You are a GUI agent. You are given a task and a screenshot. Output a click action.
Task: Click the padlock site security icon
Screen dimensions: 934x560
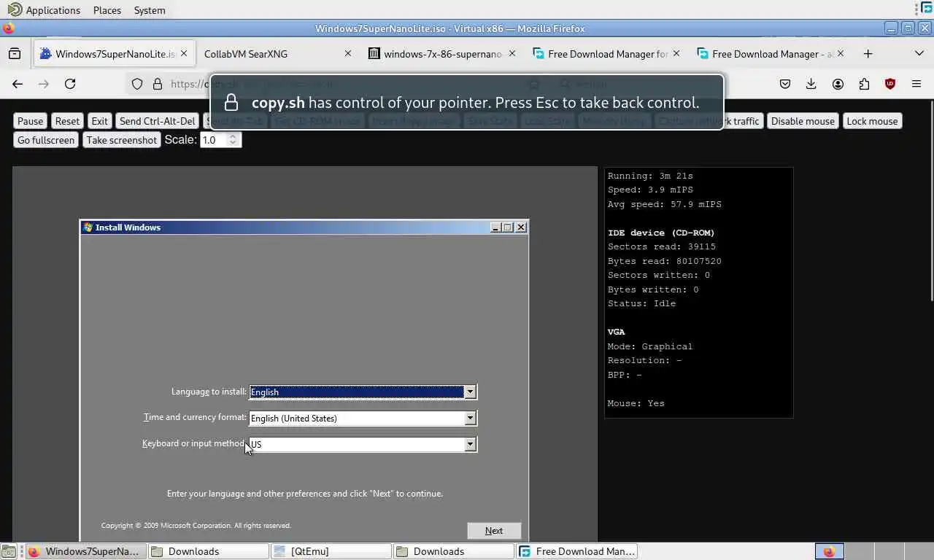pos(157,84)
